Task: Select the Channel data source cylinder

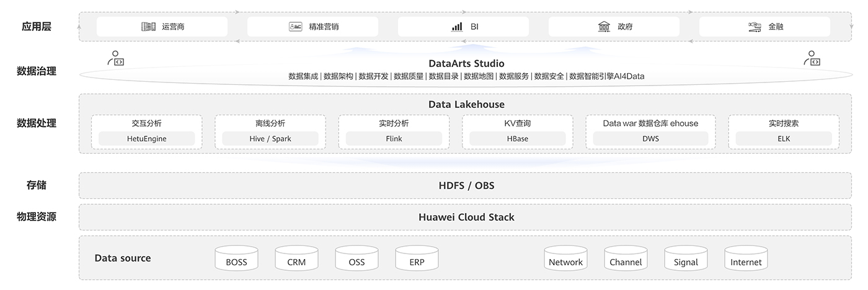Action: tap(626, 258)
